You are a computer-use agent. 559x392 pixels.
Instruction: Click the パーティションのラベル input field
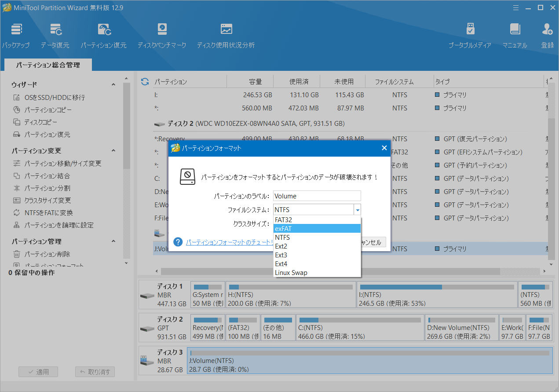tap(317, 196)
